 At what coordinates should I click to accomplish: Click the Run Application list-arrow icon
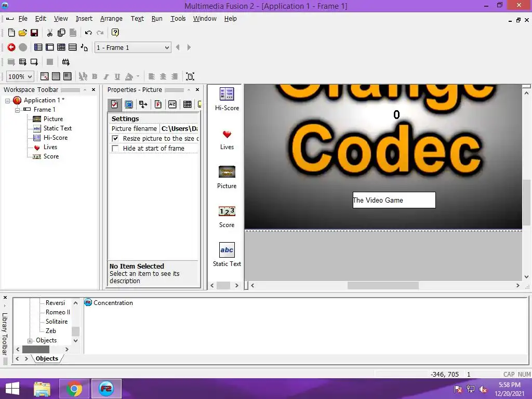pyautogui.click(x=23, y=62)
